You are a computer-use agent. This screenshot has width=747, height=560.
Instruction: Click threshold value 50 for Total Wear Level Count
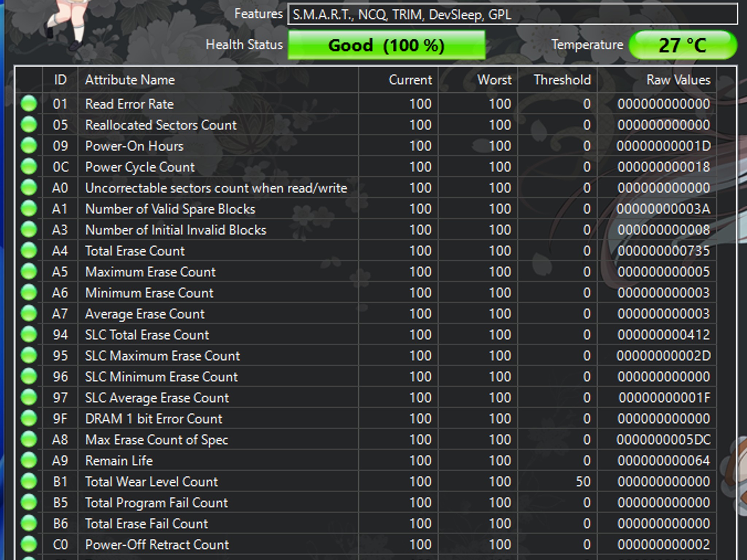tap(583, 482)
